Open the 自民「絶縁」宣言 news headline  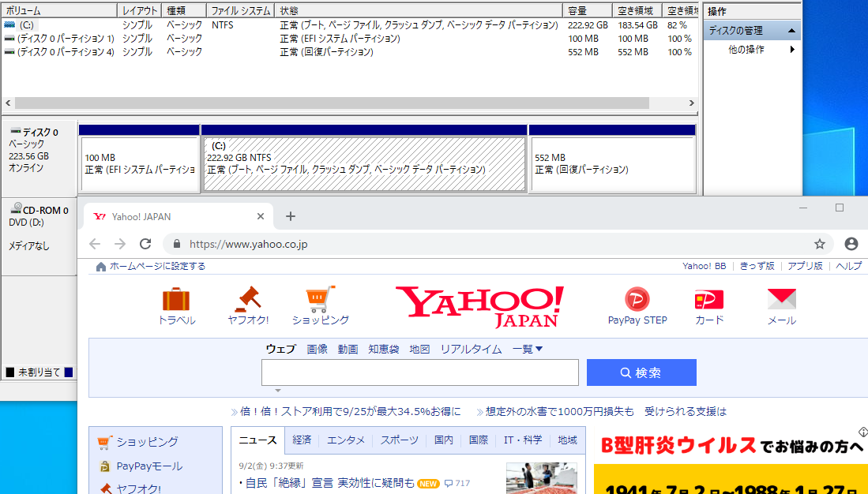[x=329, y=484]
